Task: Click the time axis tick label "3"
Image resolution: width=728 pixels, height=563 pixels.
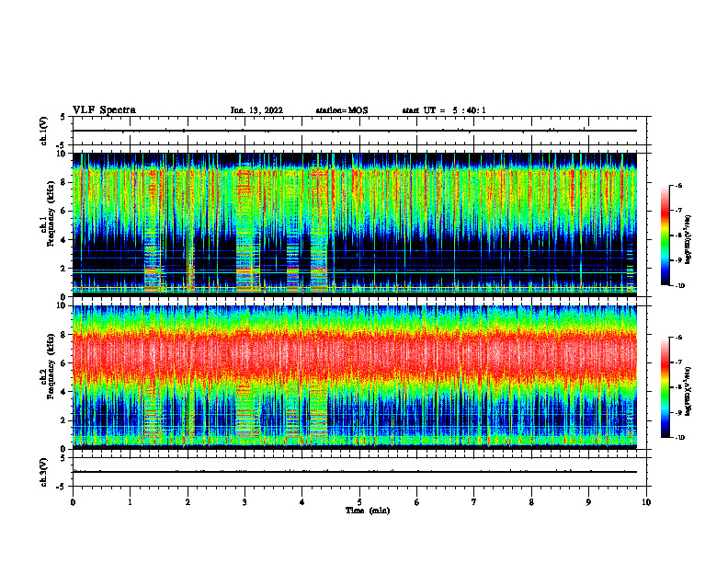Action: click(245, 502)
